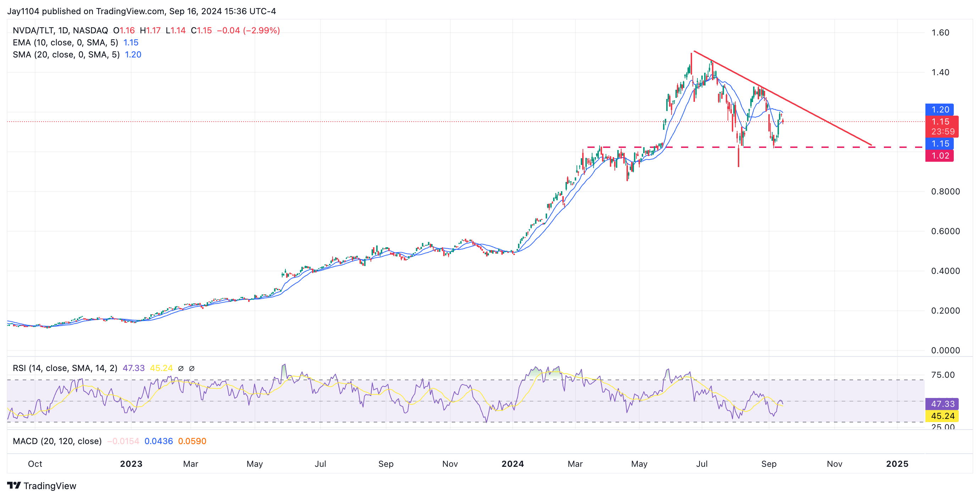This screenshot has width=980, height=498.
Task: Click the blue 1.20 price axis tag
Action: 939,110
